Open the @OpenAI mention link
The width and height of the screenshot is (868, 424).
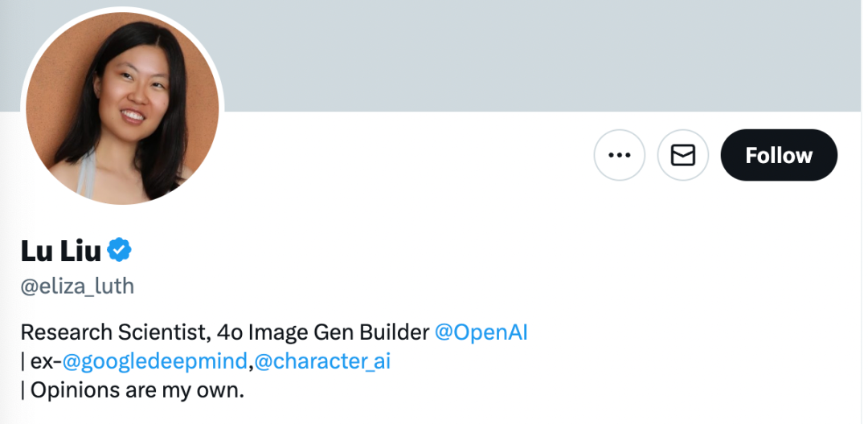pyautogui.click(x=481, y=332)
